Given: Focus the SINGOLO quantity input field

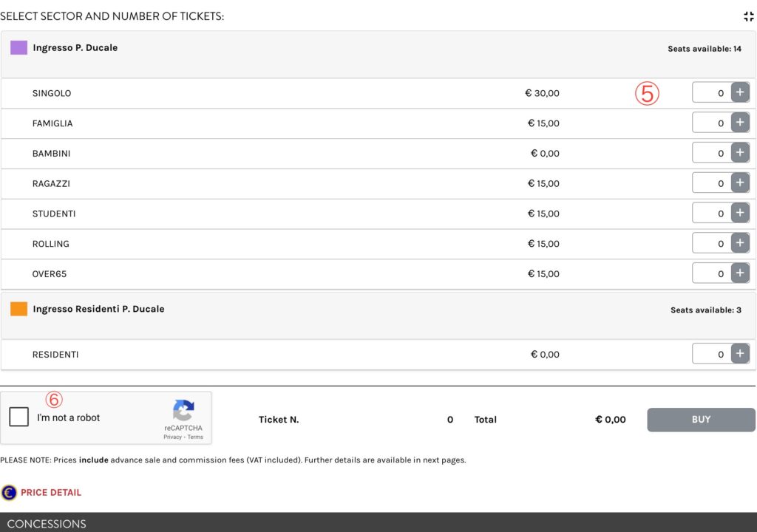Looking at the screenshot, I should pos(711,93).
